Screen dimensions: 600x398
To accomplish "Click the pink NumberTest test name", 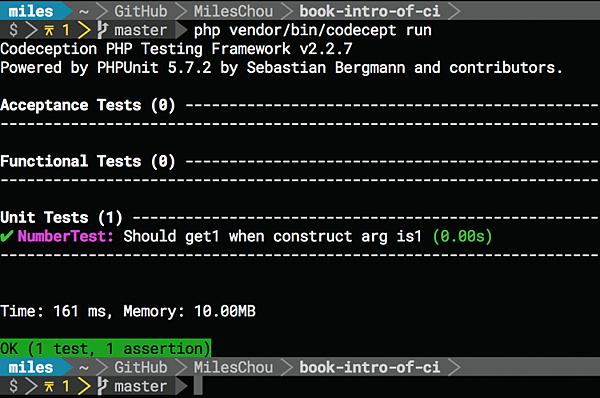I will 65,236.
